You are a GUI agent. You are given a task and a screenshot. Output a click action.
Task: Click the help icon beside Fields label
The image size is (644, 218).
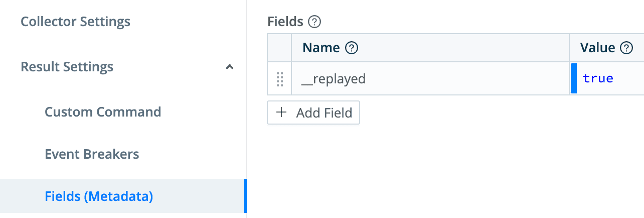pos(314,22)
